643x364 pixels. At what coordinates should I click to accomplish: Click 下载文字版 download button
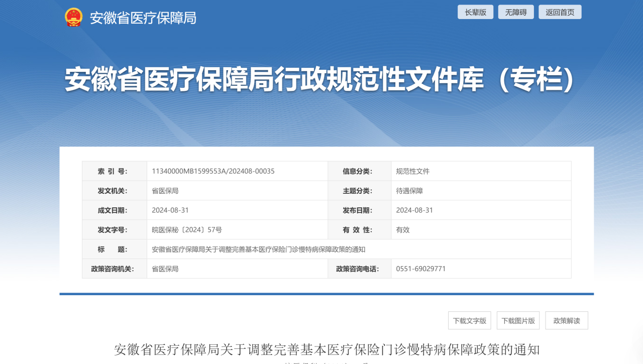point(470,320)
